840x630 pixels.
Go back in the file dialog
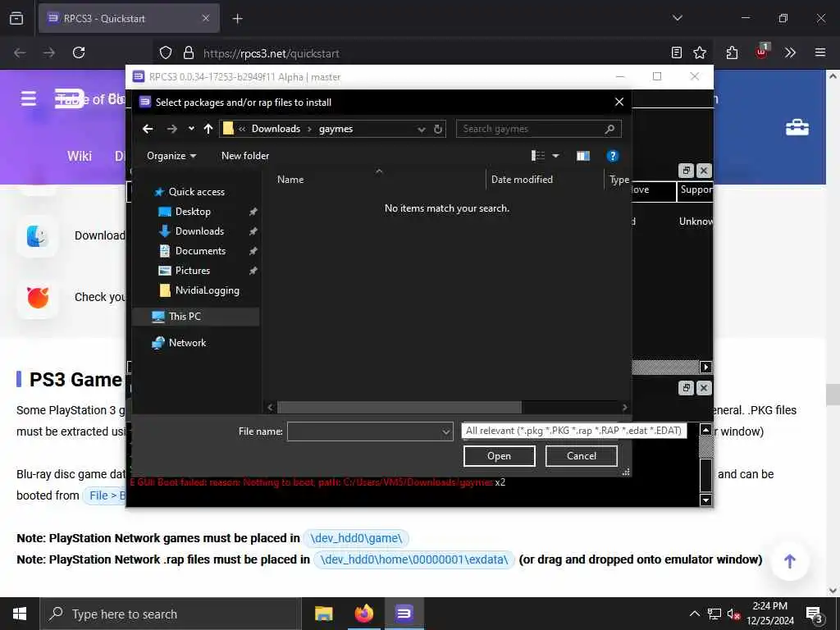click(x=148, y=129)
